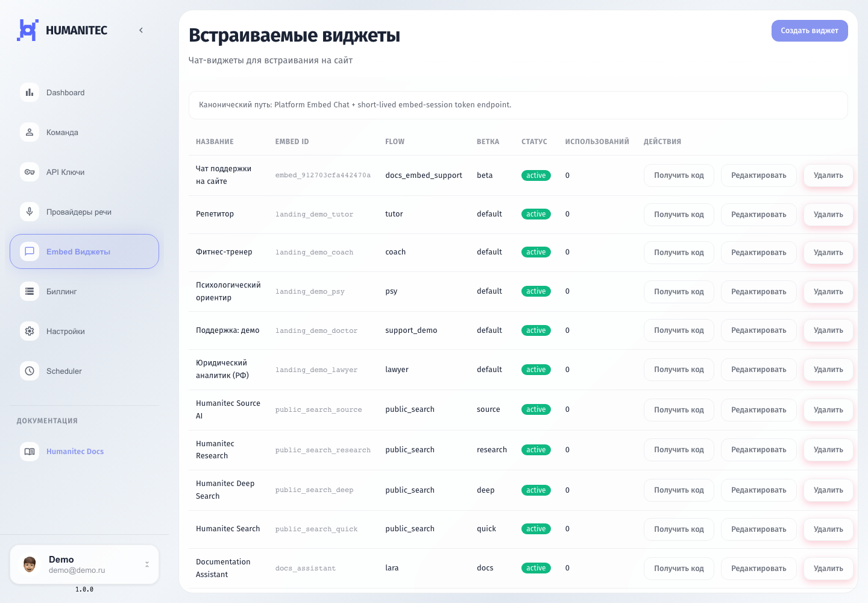868x603 pixels.
Task: Click the active status badge for Репетитор
Action: click(x=536, y=214)
